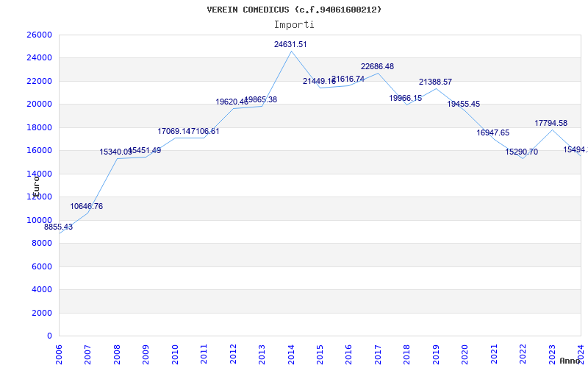Select data label 21616.74
Screen dimensions: 588x368
tap(348, 79)
